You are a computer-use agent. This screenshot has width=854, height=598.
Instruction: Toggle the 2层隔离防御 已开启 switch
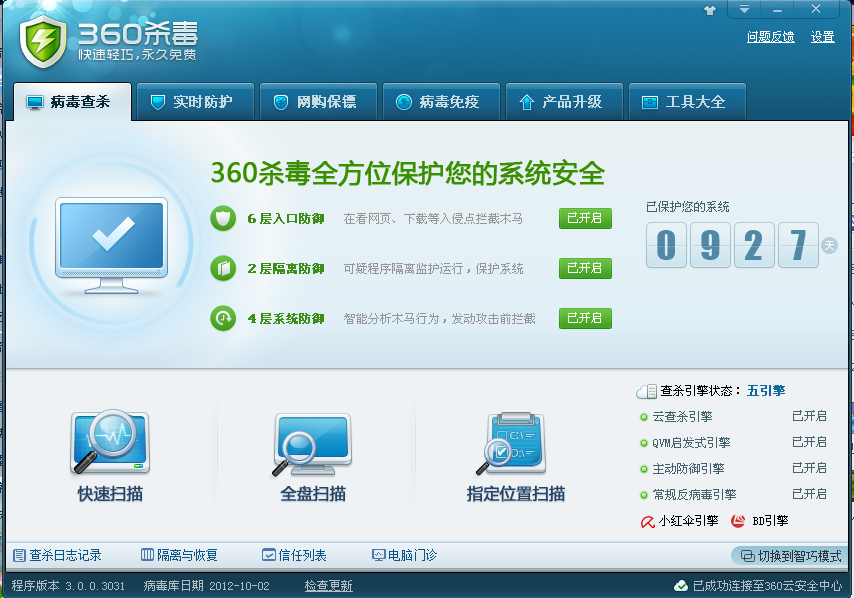click(x=585, y=269)
